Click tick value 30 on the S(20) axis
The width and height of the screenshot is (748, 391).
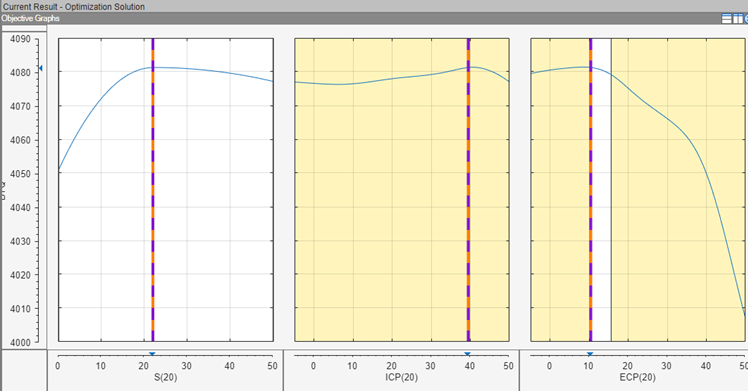(187, 366)
